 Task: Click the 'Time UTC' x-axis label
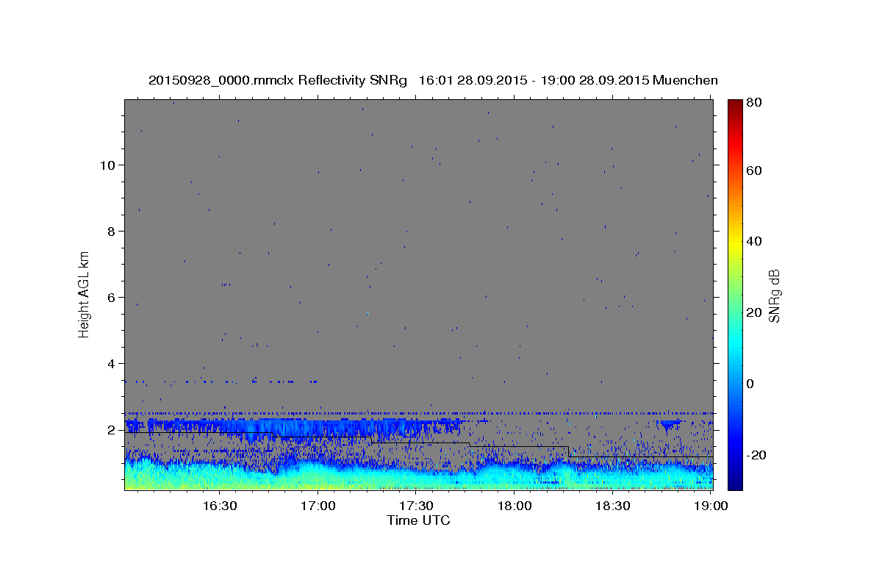(x=418, y=520)
